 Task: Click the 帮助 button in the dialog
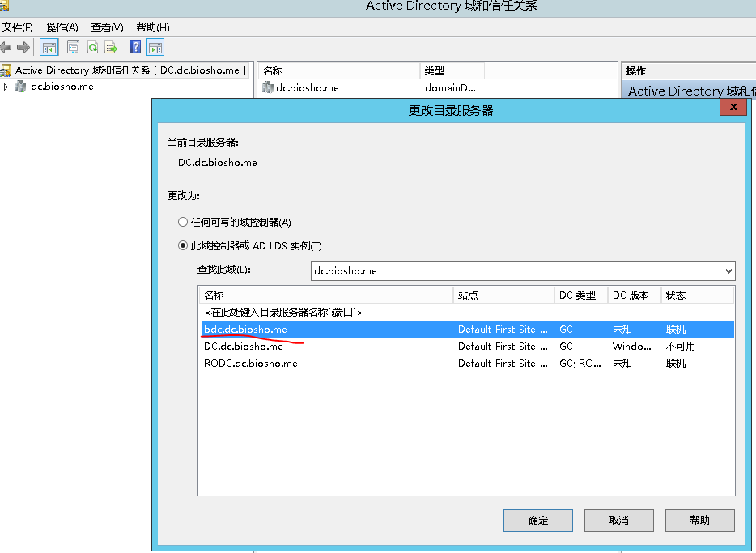[700, 521]
